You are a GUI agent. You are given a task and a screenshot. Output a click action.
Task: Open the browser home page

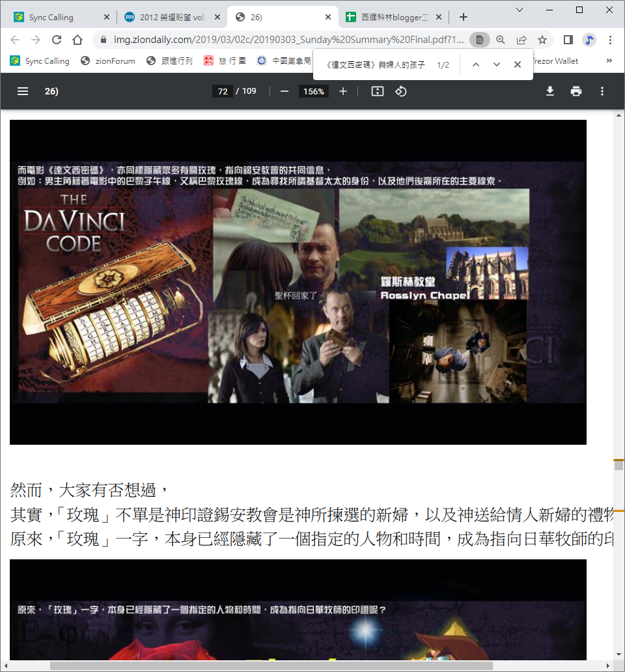[x=77, y=40]
